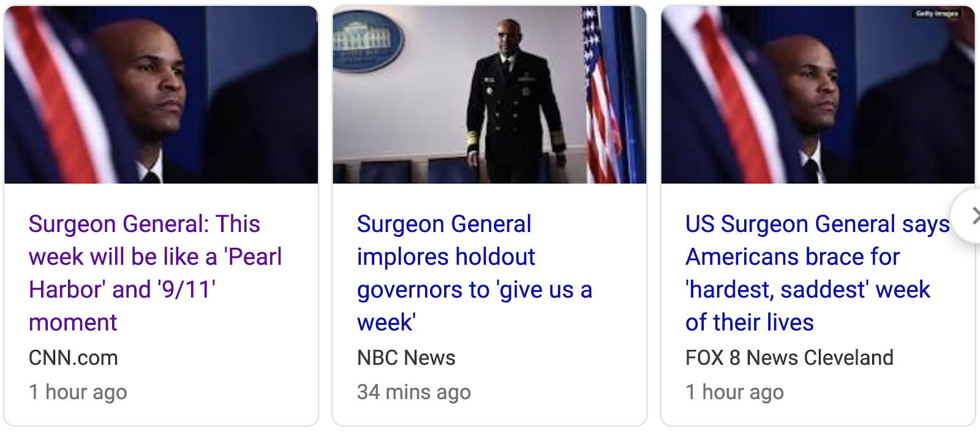Click '1 hour ago' under FOX 8 News

tap(734, 392)
